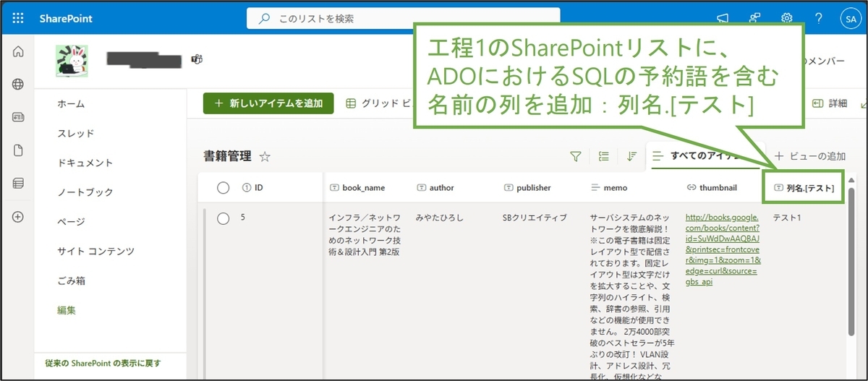Open the sort icon in list toolbar
Image resolution: width=868 pixels, height=381 pixels.
631,156
